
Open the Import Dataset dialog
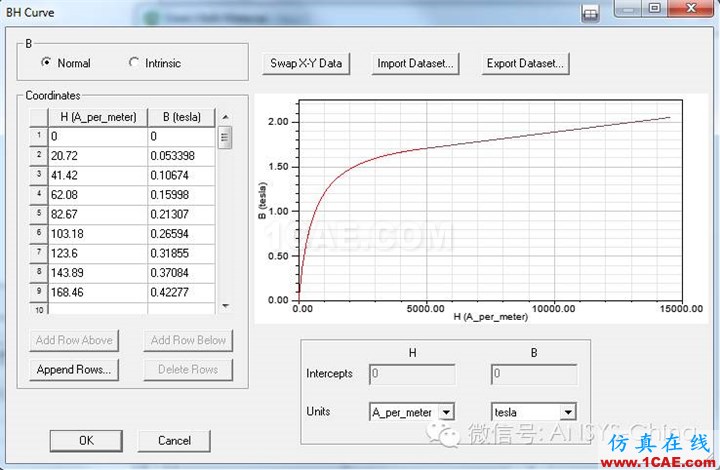click(x=415, y=63)
